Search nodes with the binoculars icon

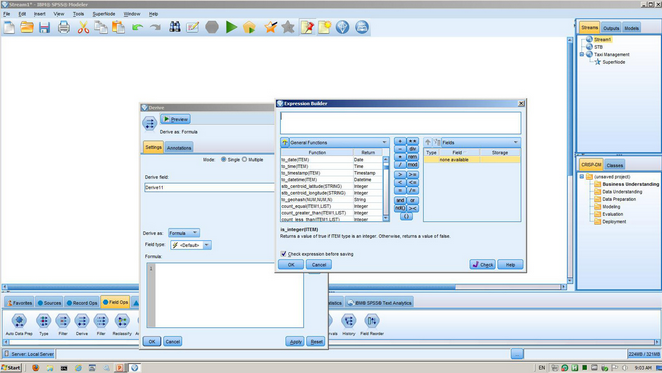coord(175,27)
